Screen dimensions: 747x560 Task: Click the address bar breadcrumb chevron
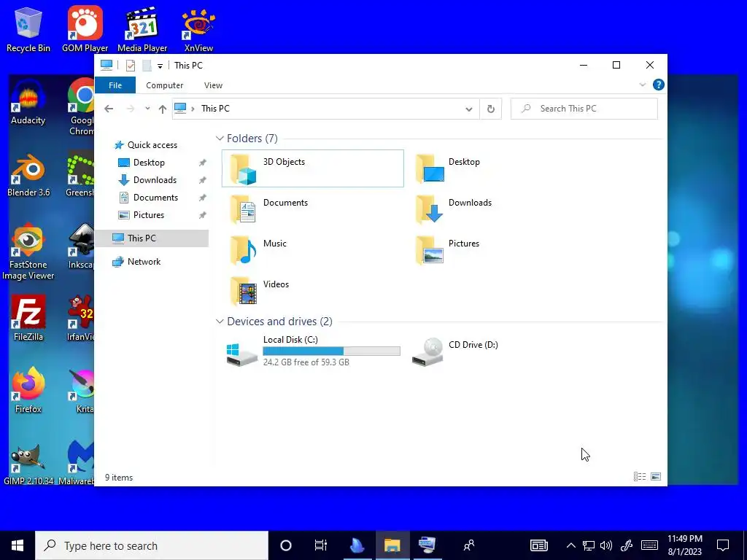[x=193, y=109]
